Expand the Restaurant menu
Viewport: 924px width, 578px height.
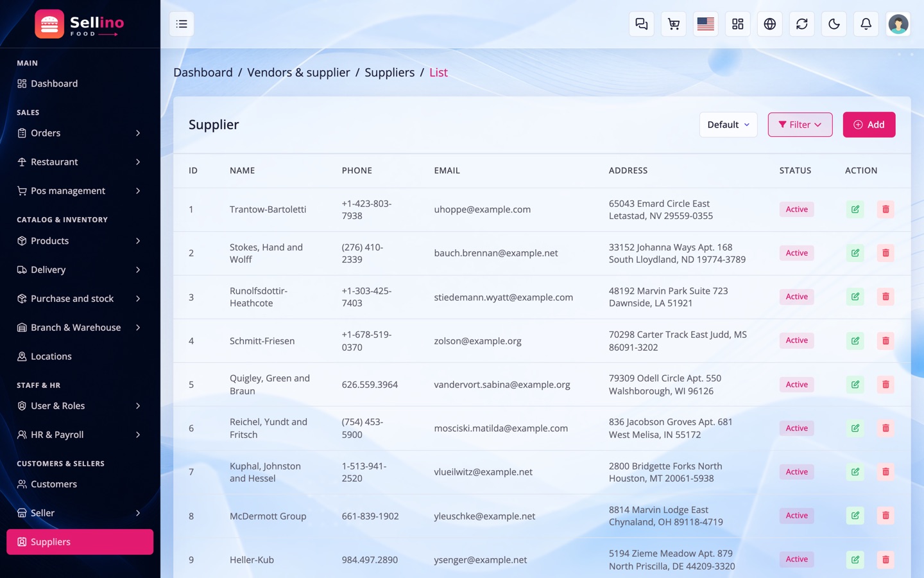(80, 162)
